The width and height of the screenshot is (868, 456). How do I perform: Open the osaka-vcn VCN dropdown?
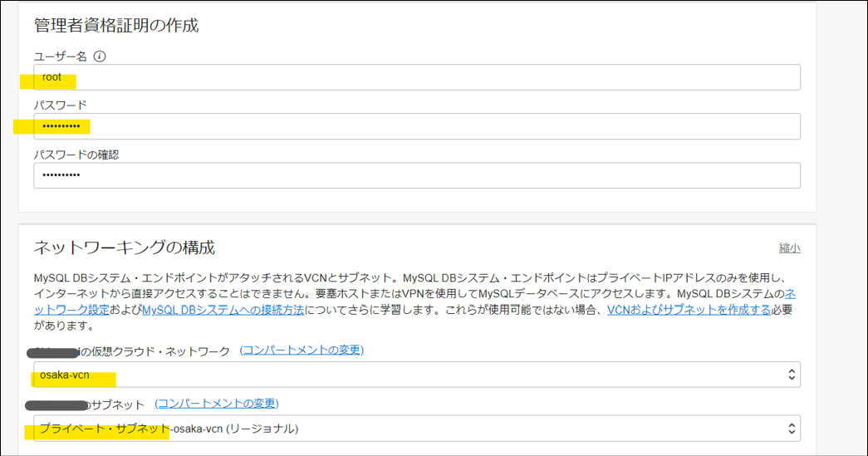pyautogui.click(x=417, y=375)
